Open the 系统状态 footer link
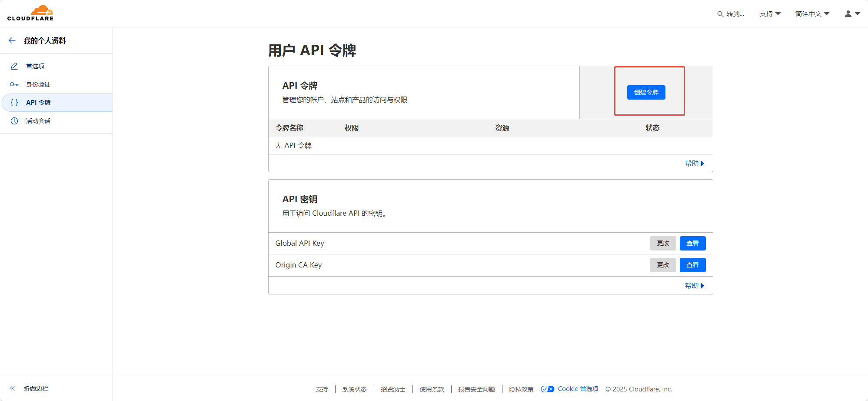The width and height of the screenshot is (868, 401). point(354,389)
